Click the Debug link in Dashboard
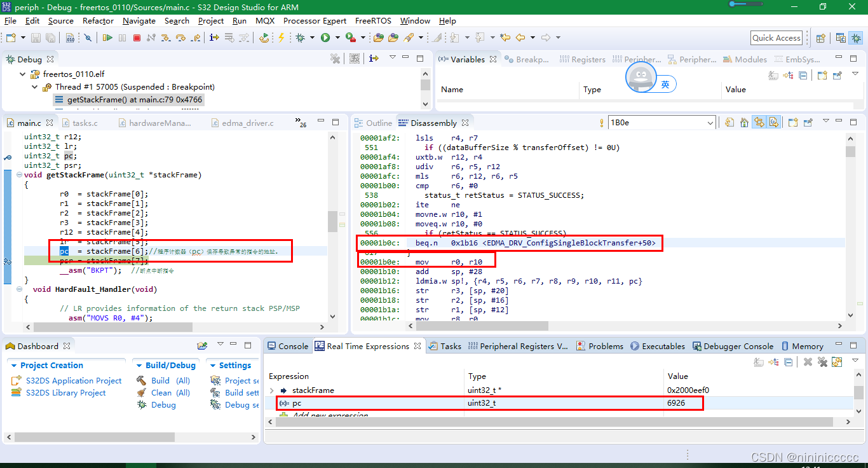The height and width of the screenshot is (468, 868). pos(163,404)
